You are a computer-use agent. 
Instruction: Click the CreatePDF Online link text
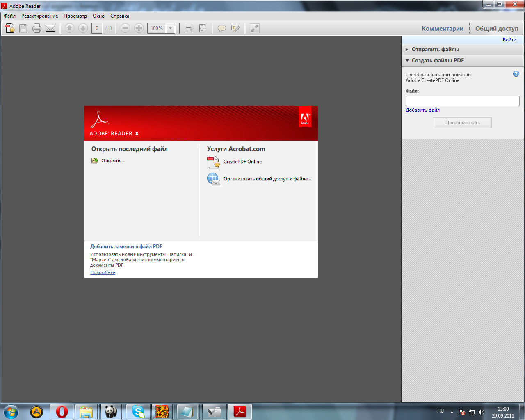(242, 162)
